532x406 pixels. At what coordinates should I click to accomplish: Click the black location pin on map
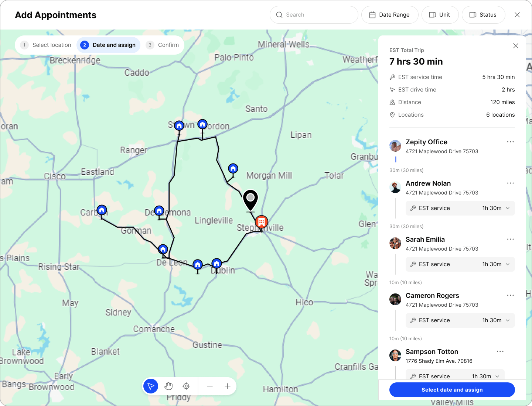point(250,199)
